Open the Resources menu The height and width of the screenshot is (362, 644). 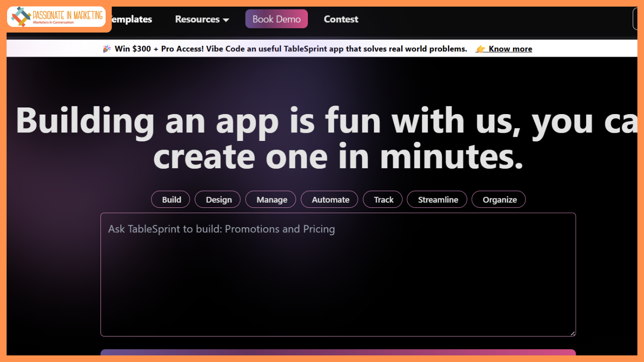click(197, 19)
